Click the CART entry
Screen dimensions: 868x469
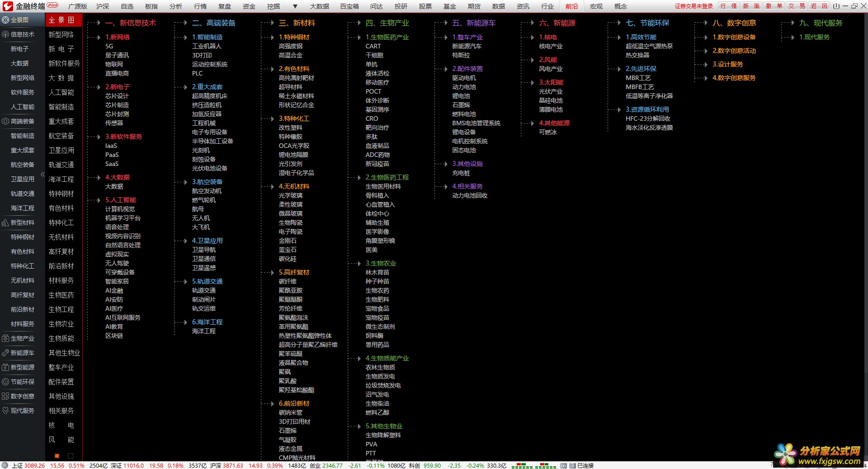point(373,46)
